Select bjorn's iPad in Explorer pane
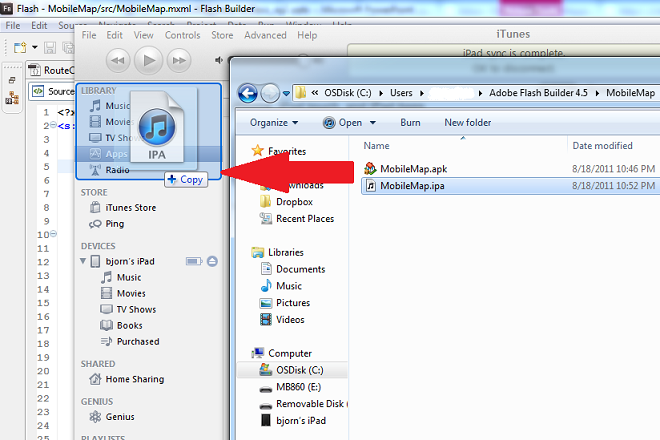The width and height of the screenshot is (660, 440). point(301,421)
